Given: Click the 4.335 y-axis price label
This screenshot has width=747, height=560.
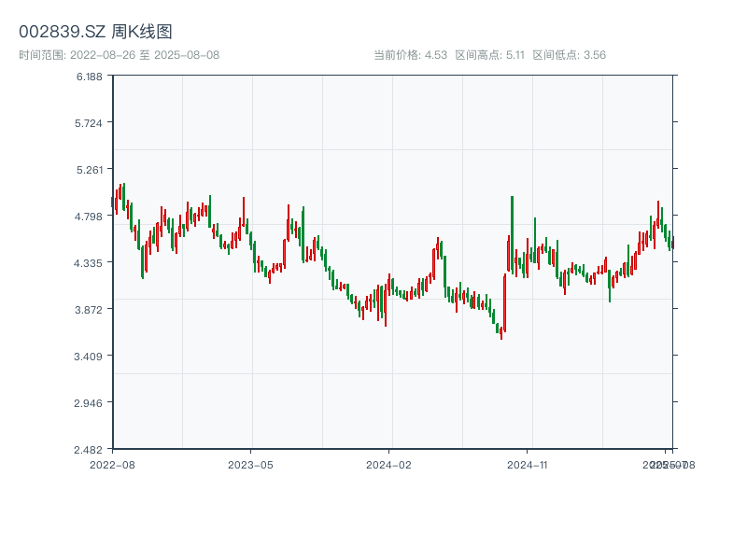Looking at the screenshot, I should click(x=90, y=263).
